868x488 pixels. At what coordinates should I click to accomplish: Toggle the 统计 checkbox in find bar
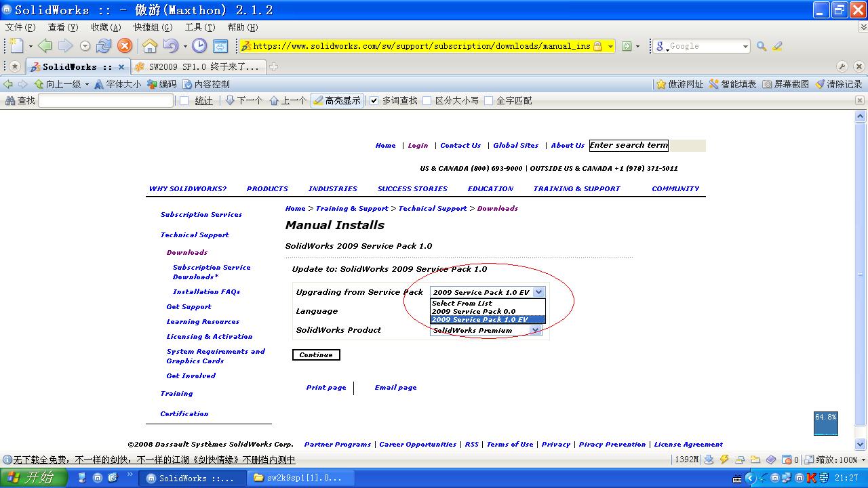184,100
